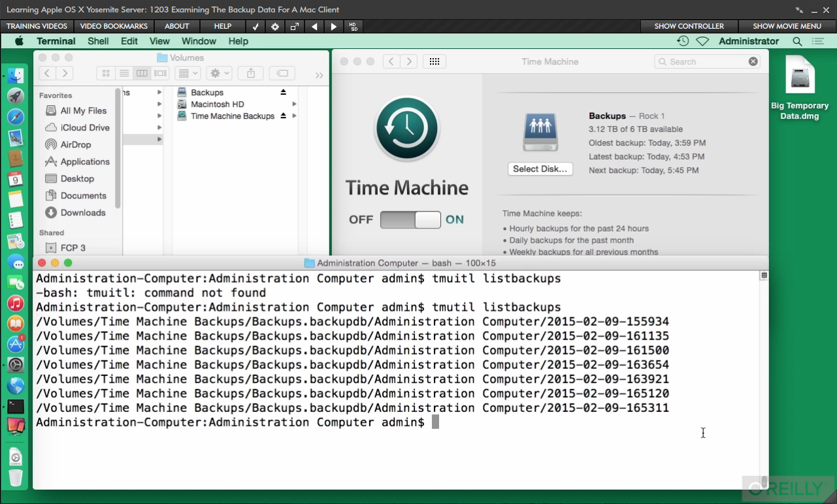This screenshot has height=504, width=837.
Task: Go forward in Finder window
Action: pos(64,74)
